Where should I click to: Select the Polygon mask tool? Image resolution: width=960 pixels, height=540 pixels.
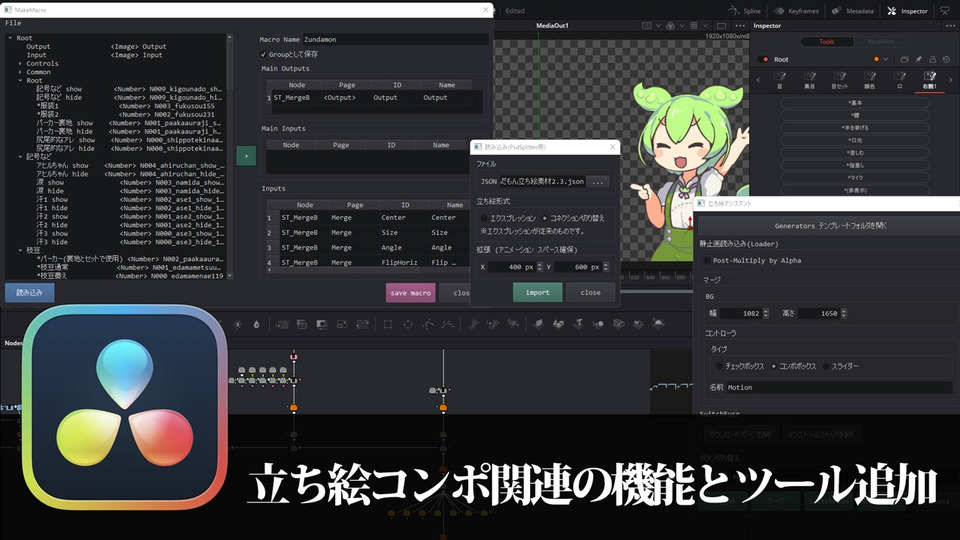(x=428, y=324)
